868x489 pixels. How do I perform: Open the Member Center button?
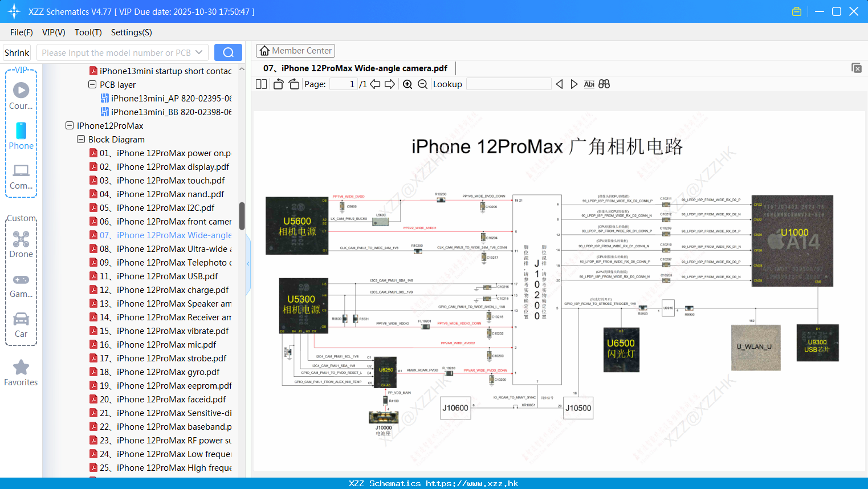coord(295,51)
